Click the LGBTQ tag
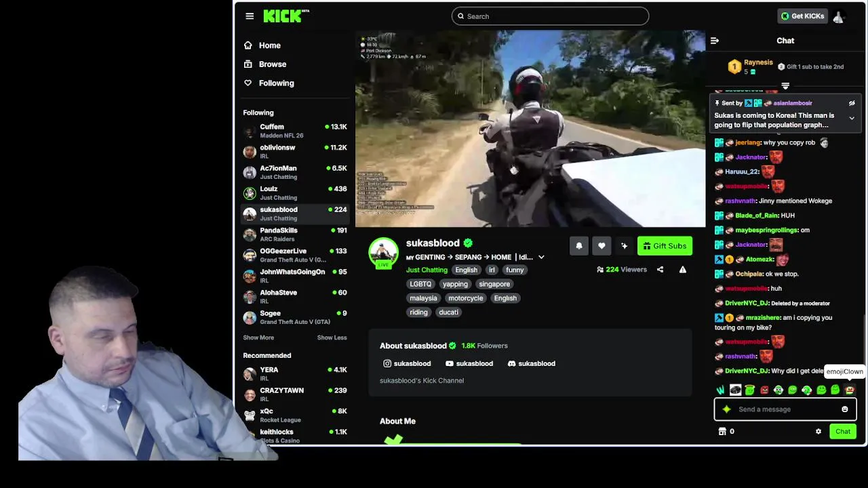 pos(420,284)
